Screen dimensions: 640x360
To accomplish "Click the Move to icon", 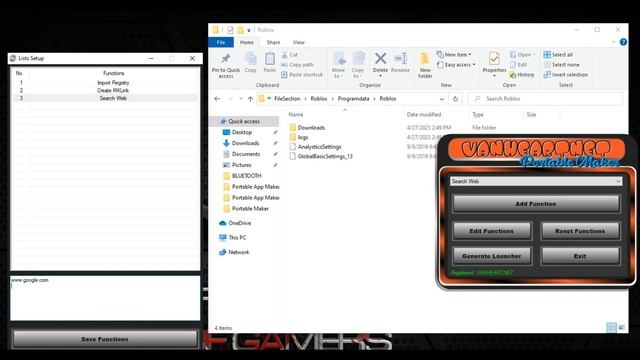I will (x=338, y=59).
